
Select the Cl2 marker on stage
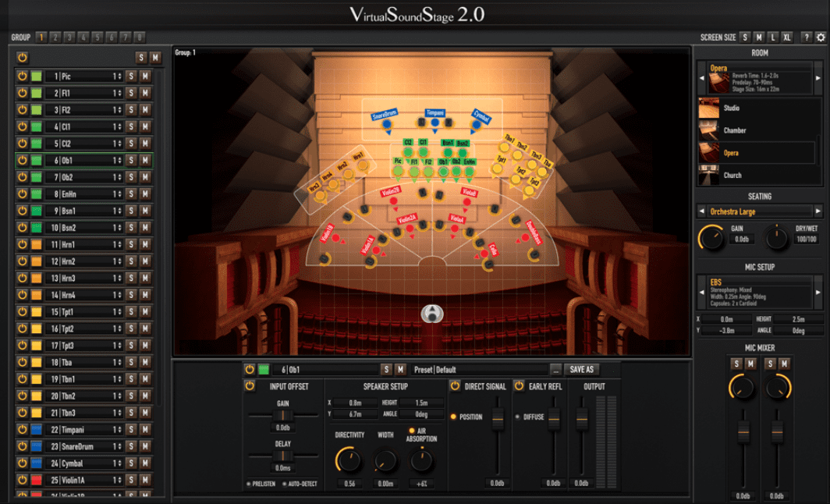(x=408, y=152)
